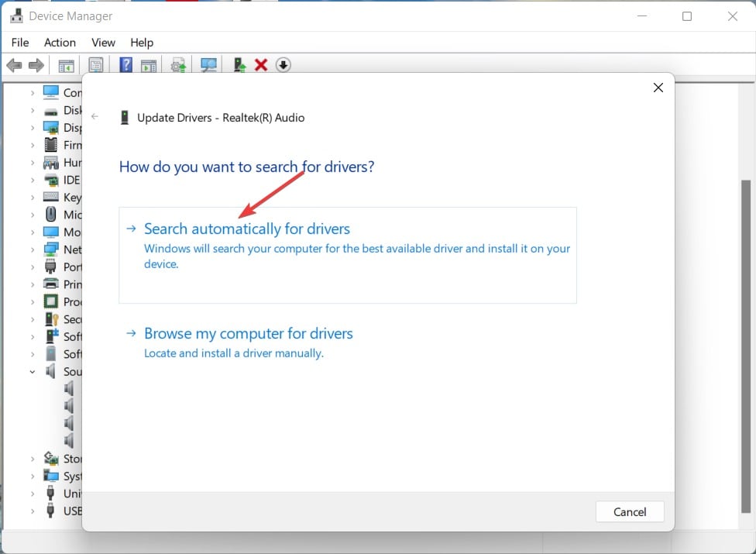Select the monitor icon beside the 'Con' row

point(50,92)
